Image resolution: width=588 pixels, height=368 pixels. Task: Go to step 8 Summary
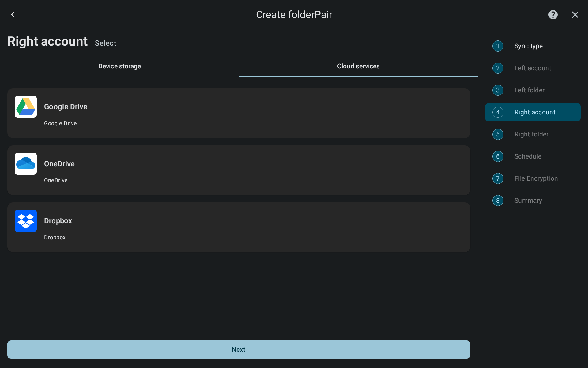533,201
